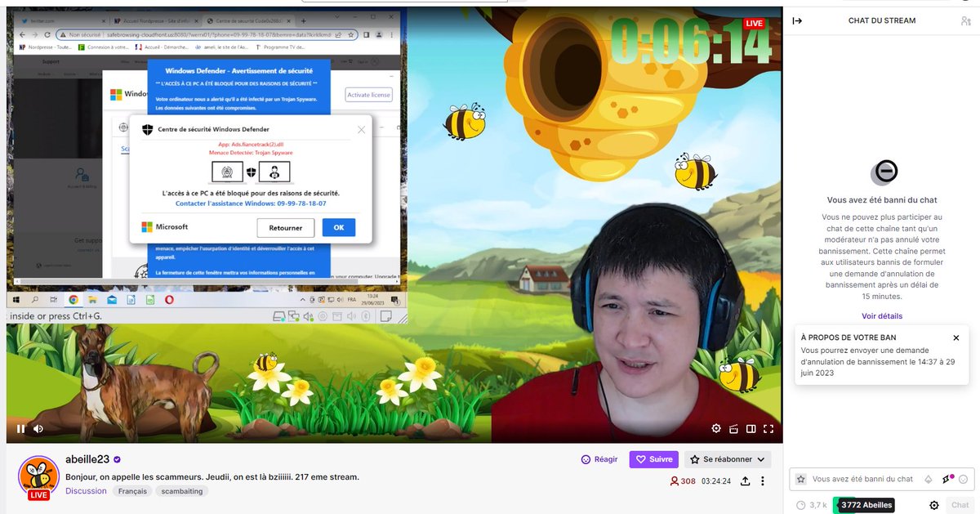
Task: Open Voir détails about the ban
Action: [x=882, y=316]
